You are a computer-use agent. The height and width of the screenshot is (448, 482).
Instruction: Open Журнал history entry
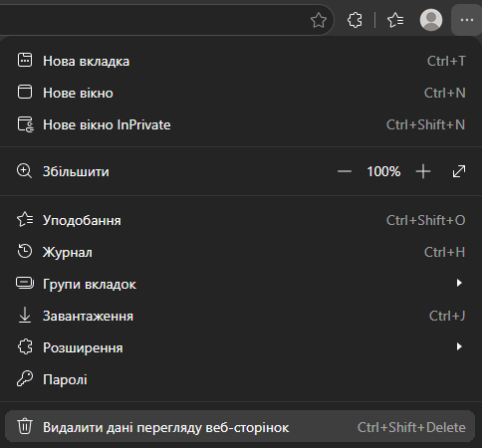click(241, 252)
